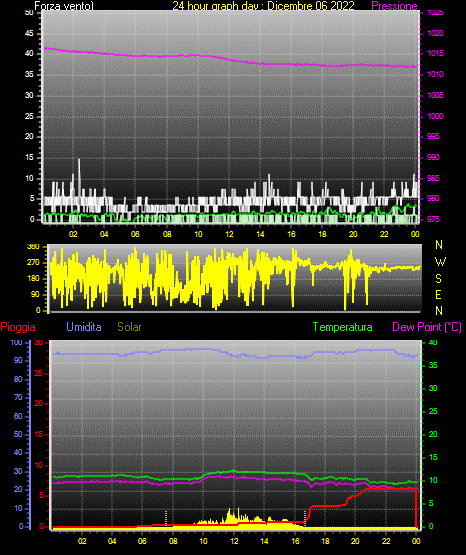466x555 pixels.
Task: Click the W compass direction label
Action: 439,262
